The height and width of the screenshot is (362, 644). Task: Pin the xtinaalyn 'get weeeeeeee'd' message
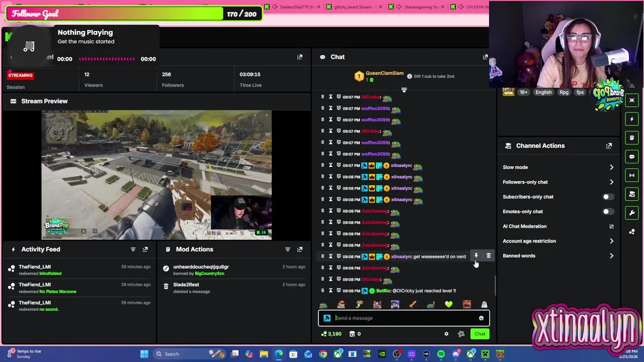pos(476,256)
